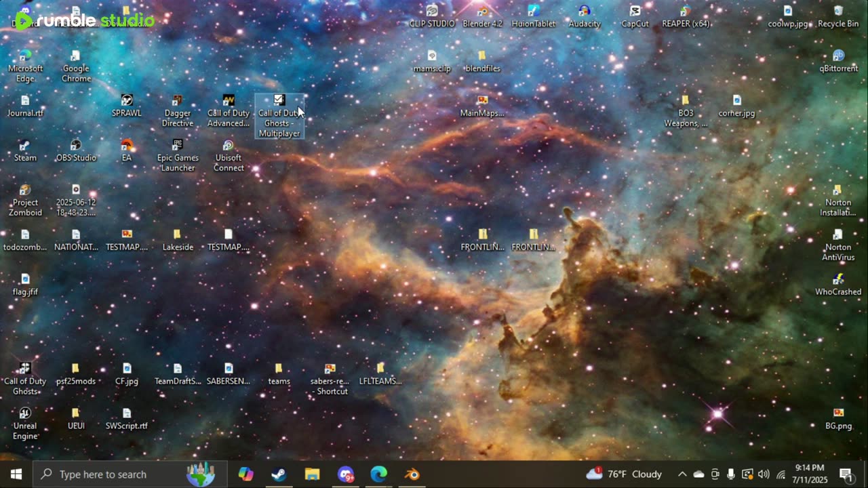Select the mams.clip file
Screen dimensions: 868x488
432,61
